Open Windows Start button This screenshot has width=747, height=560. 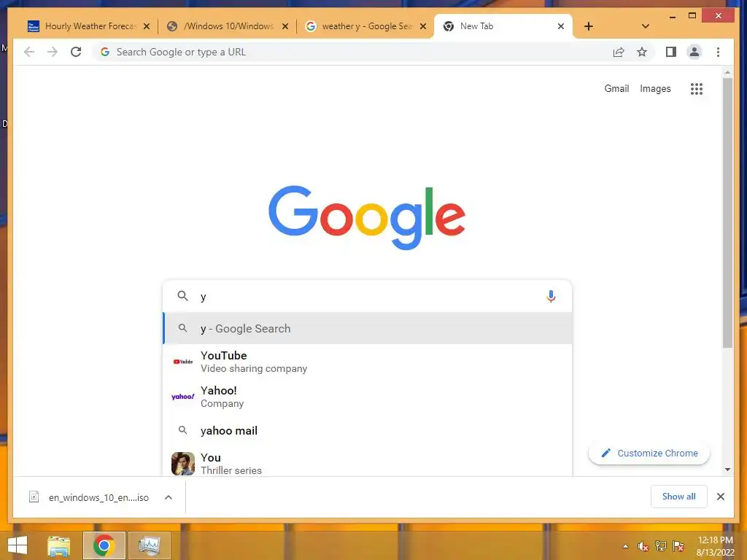point(18,545)
